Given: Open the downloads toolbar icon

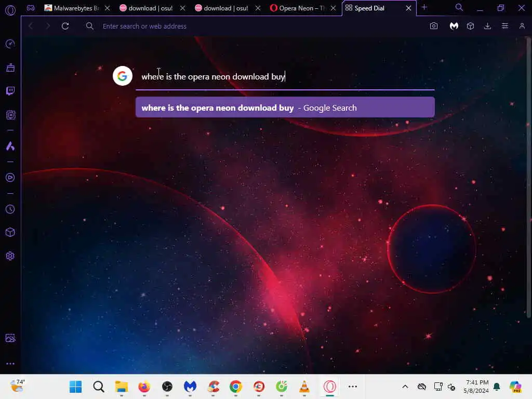Looking at the screenshot, I should [x=487, y=26].
